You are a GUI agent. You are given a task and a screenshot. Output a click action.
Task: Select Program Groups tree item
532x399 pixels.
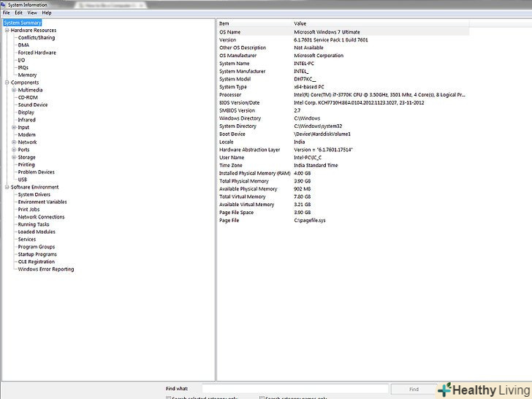coord(37,247)
